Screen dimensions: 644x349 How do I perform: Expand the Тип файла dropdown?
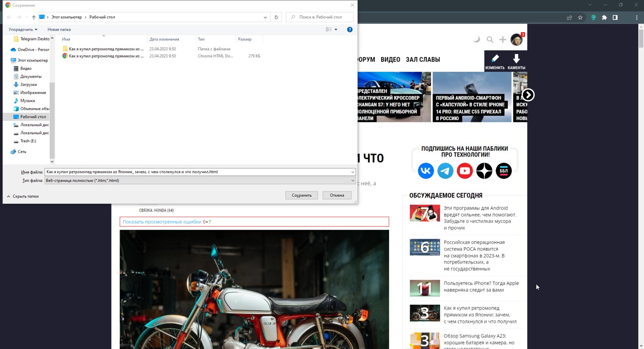pos(352,181)
